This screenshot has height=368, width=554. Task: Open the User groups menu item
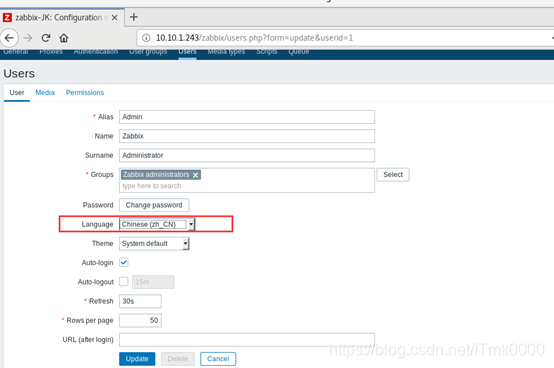pyautogui.click(x=148, y=52)
